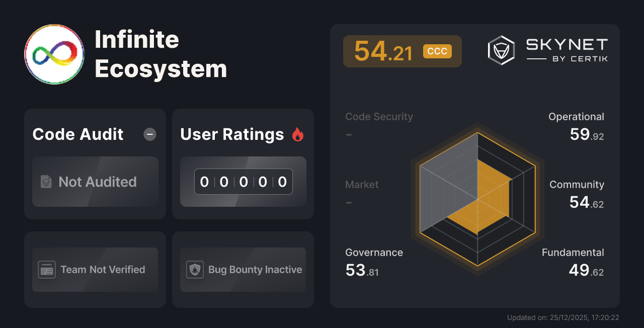Viewport: 644px width, 328px height.
Task: Expand the Code Audit panel
Action: click(x=77, y=134)
